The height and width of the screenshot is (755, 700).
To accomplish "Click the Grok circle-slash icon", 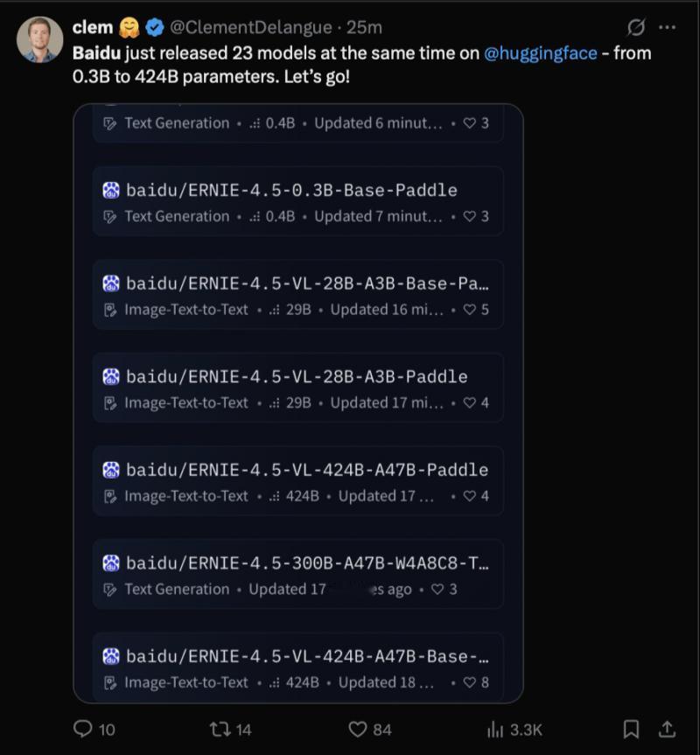I will tap(635, 27).
